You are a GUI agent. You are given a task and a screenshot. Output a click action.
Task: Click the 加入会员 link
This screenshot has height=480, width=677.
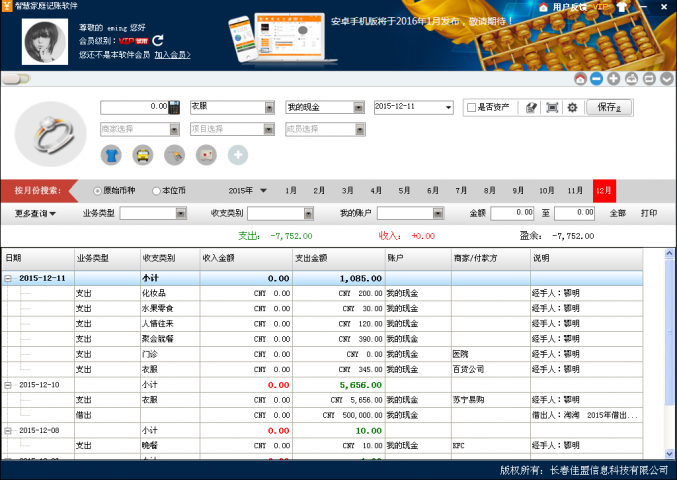[x=172, y=55]
